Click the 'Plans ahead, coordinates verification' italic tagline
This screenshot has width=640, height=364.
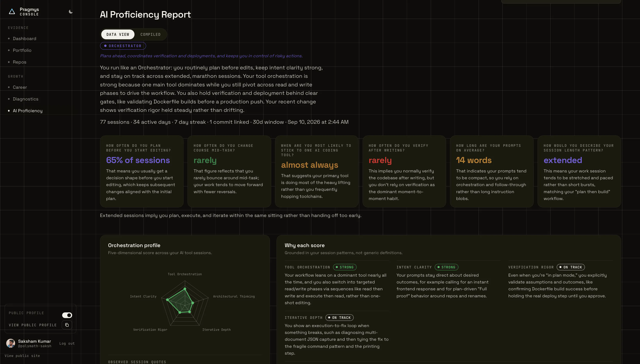(x=201, y=56)
